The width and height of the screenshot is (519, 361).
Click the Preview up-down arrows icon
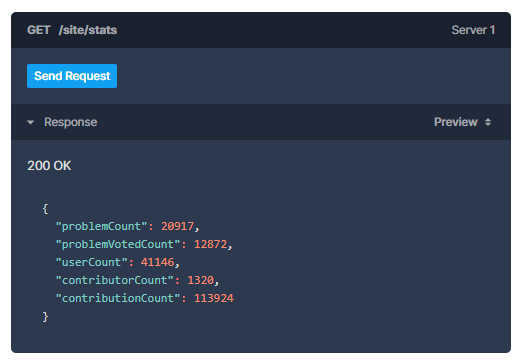tap(488, 122)
